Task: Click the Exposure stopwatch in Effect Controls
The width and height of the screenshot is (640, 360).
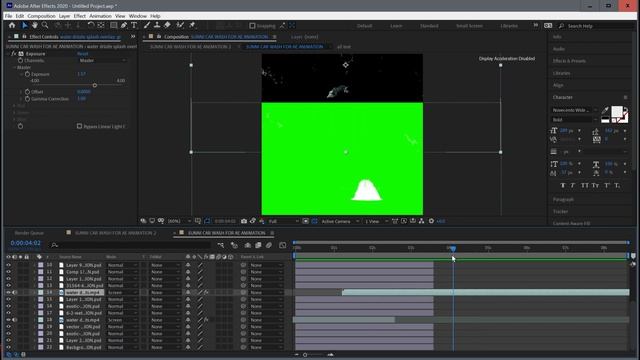Action: coord(27,74)
